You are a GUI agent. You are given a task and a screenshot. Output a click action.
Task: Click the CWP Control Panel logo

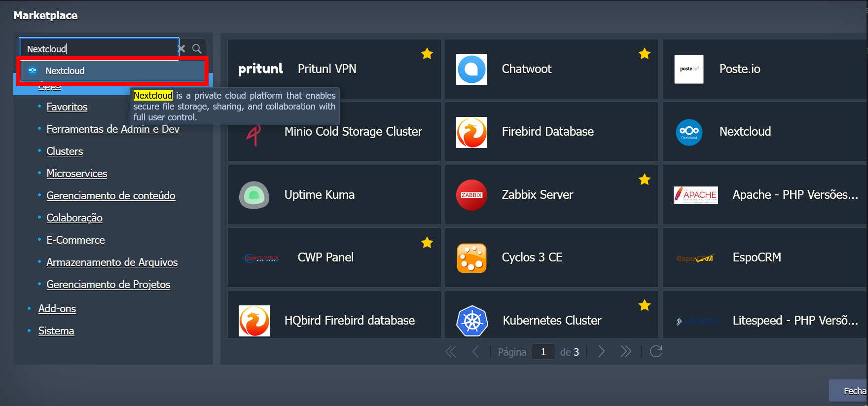tap(262, 258)
